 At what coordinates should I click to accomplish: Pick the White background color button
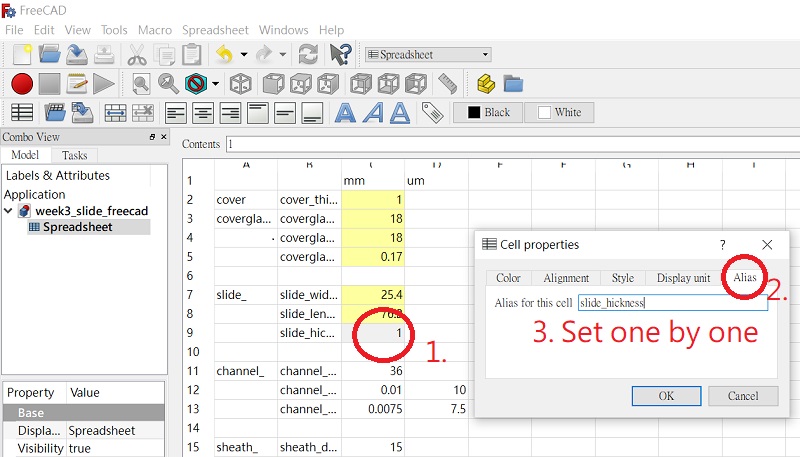point(559,112)
